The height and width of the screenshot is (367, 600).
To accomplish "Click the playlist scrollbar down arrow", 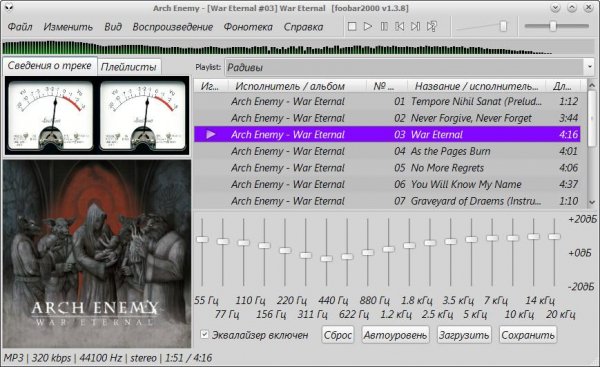I will pos(592,202).
